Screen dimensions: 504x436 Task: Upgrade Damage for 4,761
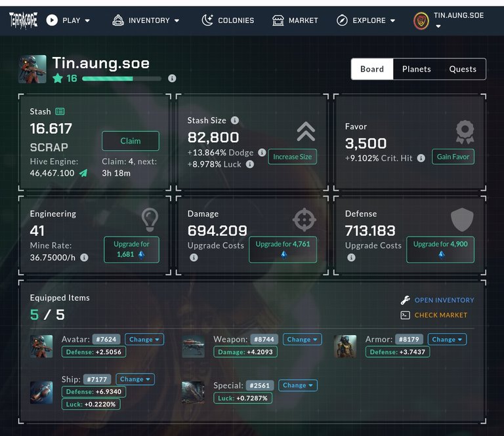pyautogui.click(x=283, y=249)
